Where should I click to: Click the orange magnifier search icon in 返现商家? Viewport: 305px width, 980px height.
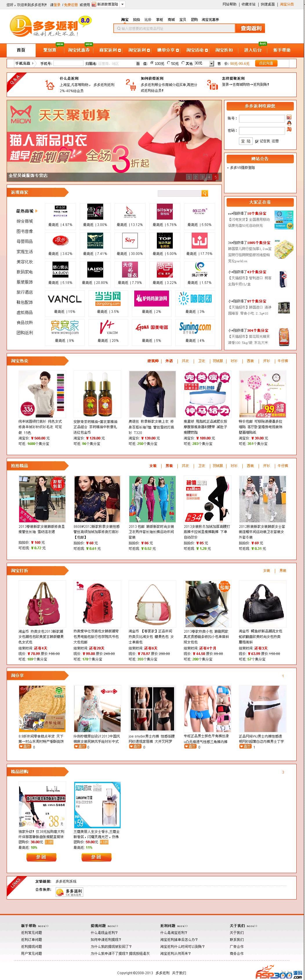tap(204, 193)
